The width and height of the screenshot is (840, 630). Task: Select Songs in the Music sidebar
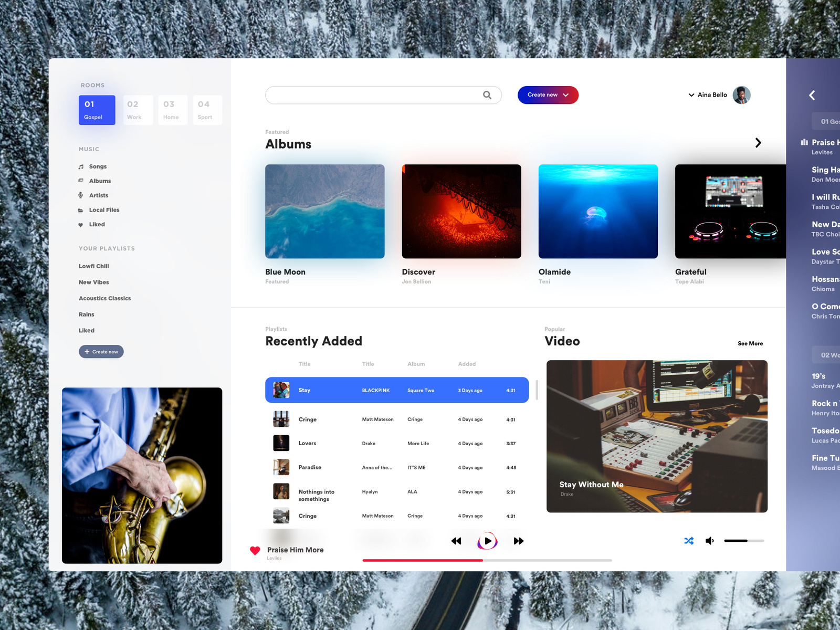pyautogui.click(x=80, y=166)
